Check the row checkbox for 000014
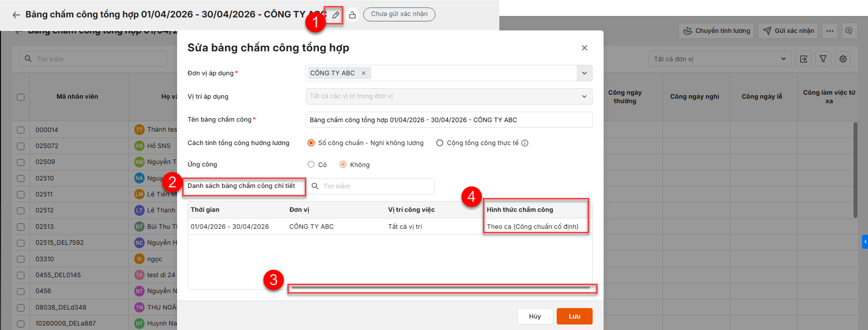 [20, 130]
